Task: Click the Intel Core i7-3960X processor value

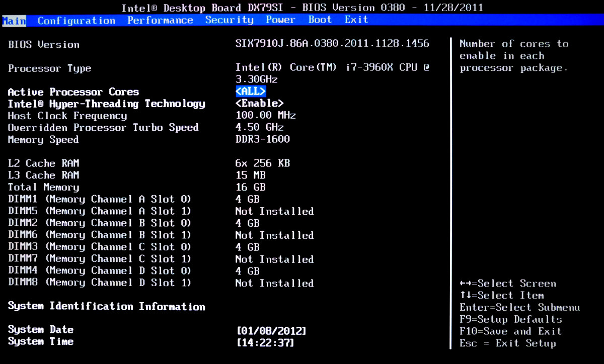Action: click(332, 73)
